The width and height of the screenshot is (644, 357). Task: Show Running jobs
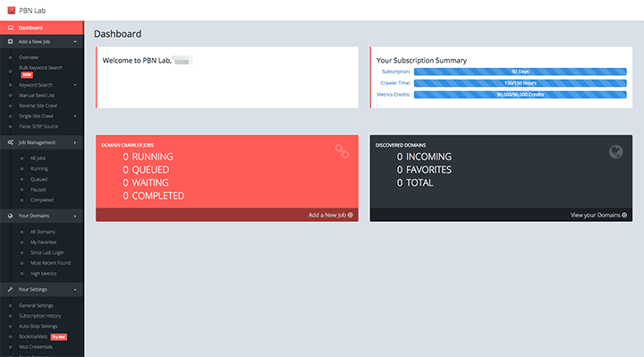39,168
